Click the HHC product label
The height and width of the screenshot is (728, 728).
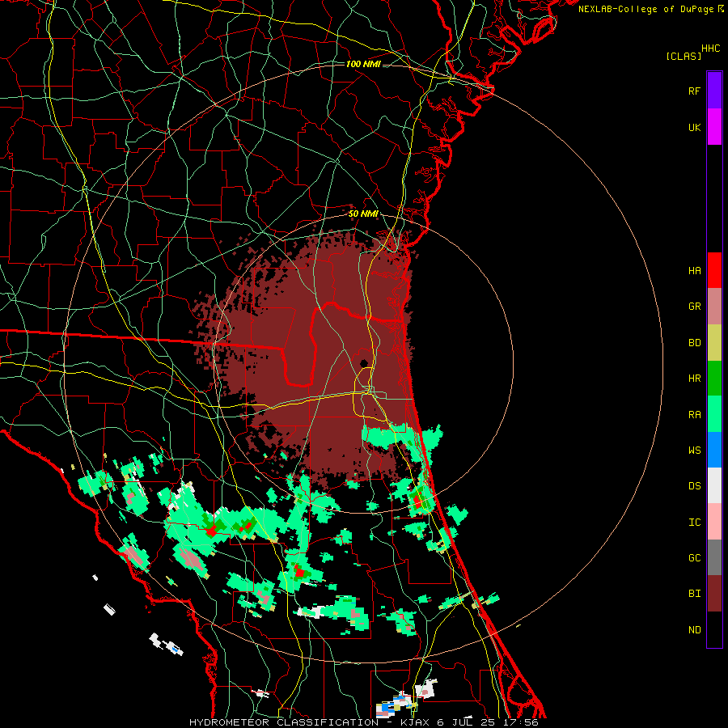click(711, 49)
